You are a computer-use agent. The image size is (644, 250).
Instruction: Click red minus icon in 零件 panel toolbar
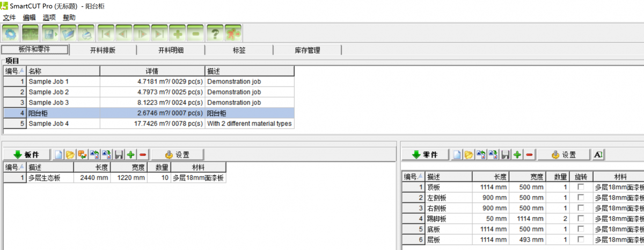pos(530,155)
